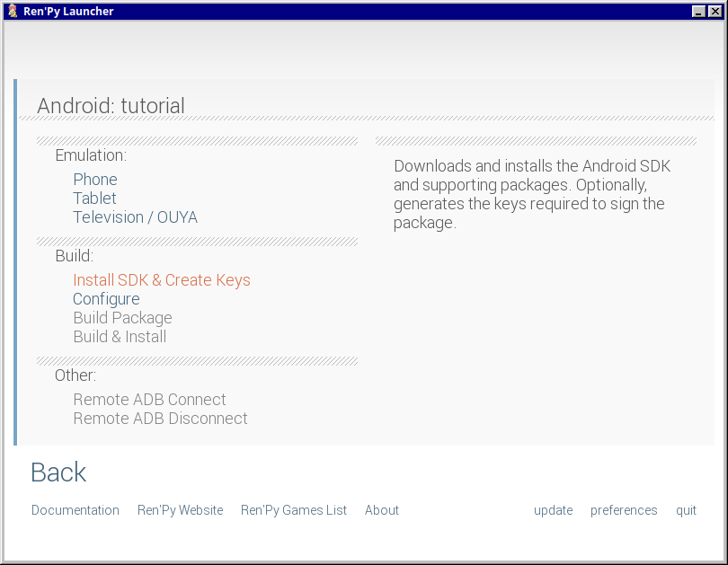Click quit to exit the launcher
Image resolution: width=728 pixels, height=565 pixels.
[686, 510]
